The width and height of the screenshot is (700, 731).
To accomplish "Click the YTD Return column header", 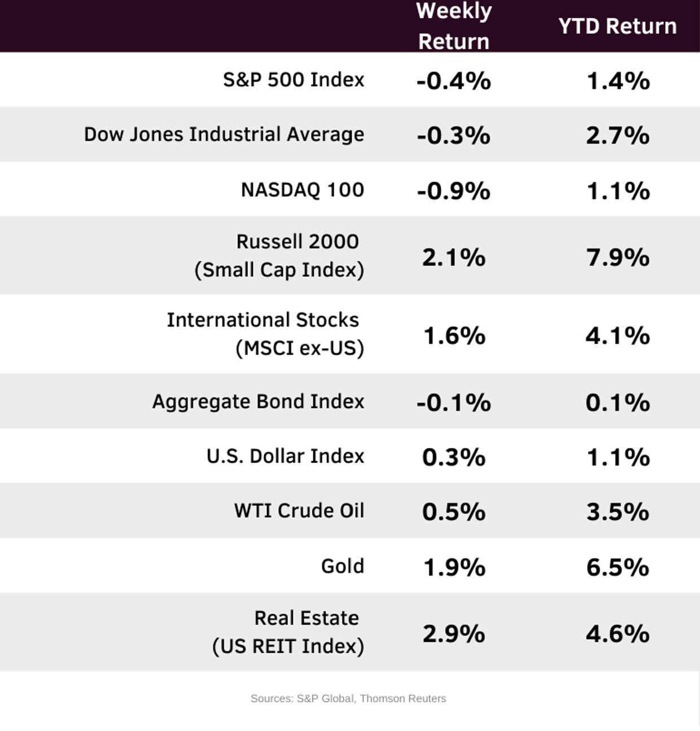I will coord(617,26).
